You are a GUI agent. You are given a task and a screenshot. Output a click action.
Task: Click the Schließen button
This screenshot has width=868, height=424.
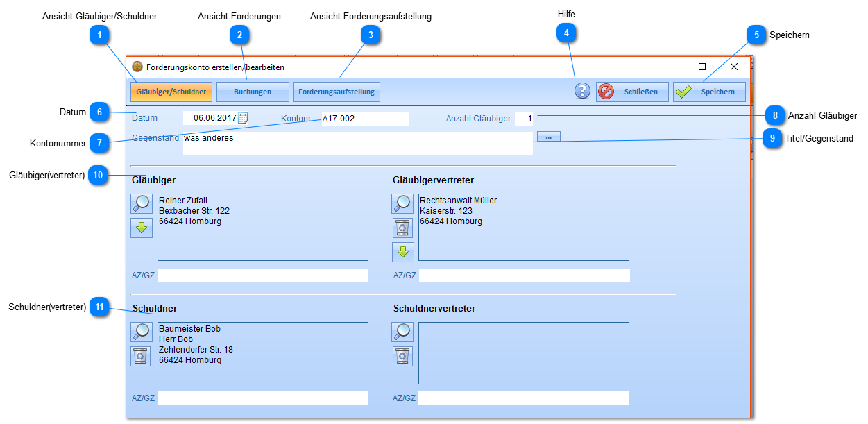[631, 92]
